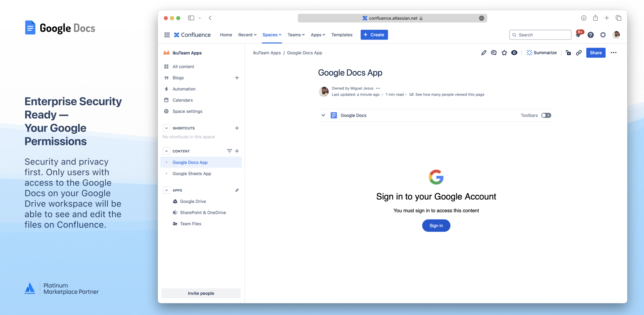The width and height of the screenshot is (644, 315).
Task: Click browser back arrow
Action: tap(210, 18)
